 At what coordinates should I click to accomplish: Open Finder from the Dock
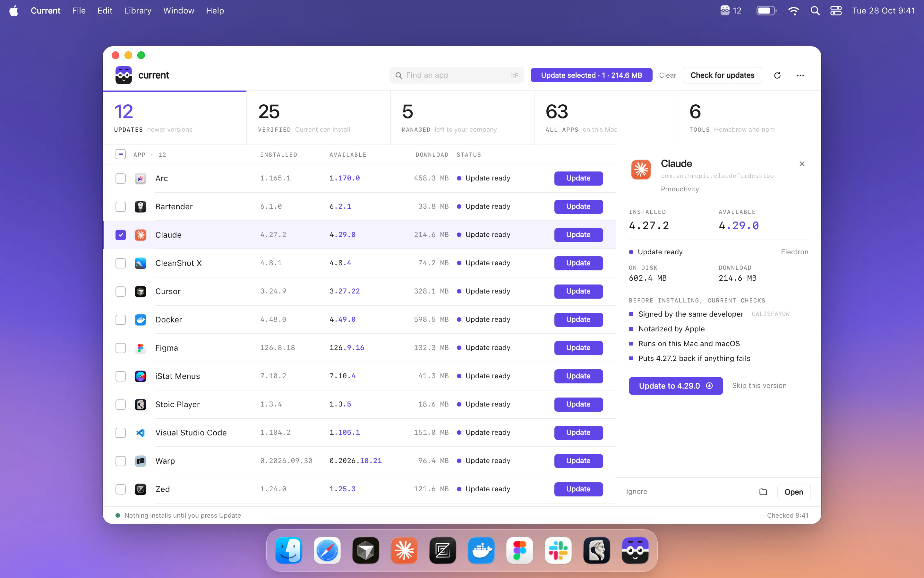tap(289, 550)
